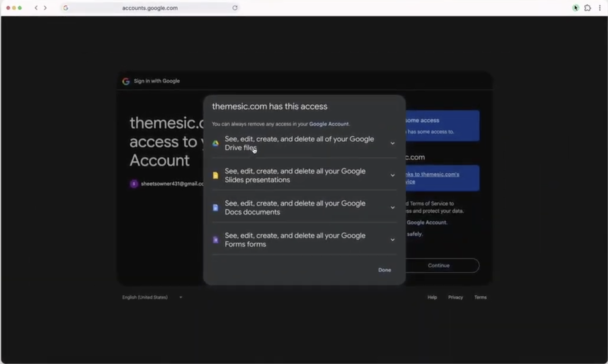The image size is (608, 364).
Task: Click the Google logo next to Sign in with Google
Action: click(126, 81)
